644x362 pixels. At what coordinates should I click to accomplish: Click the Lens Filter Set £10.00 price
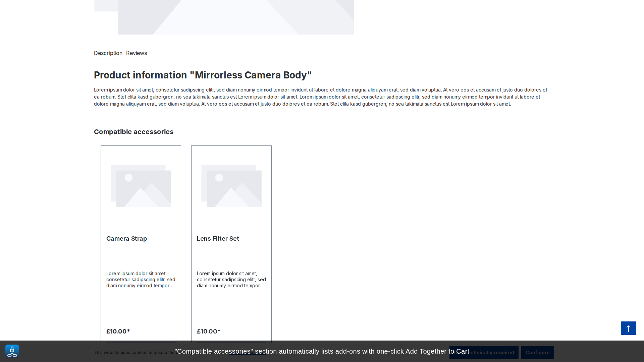[x=209, y=331]
